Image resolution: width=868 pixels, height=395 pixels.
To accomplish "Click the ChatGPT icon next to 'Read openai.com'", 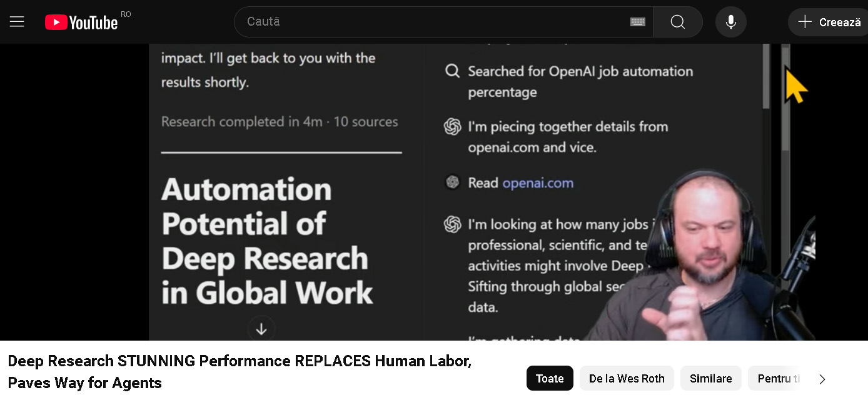I will point(452,182).
